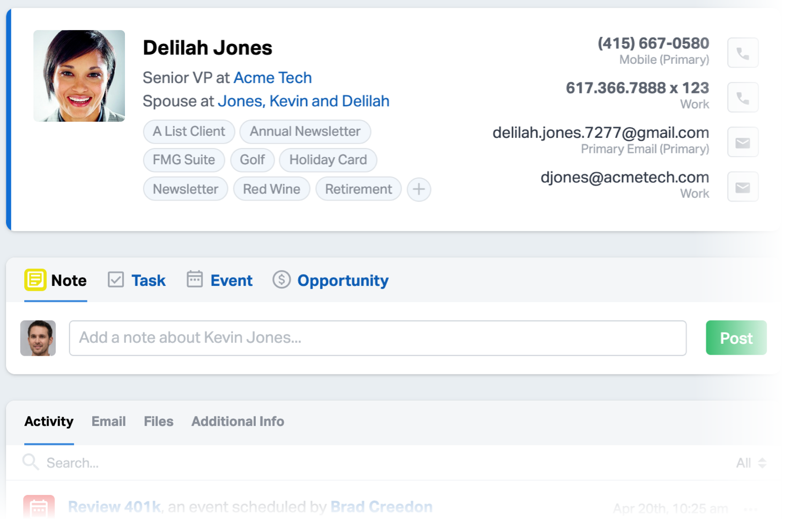Switch to the Task tab
The image size is (798, 532).
(x=137, y=280)
